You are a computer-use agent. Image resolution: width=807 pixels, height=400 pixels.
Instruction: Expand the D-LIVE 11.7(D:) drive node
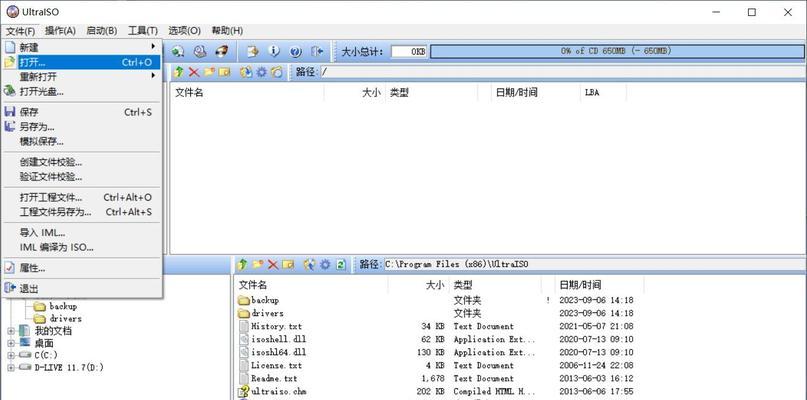pyautogui.click(x=11, y=368)
